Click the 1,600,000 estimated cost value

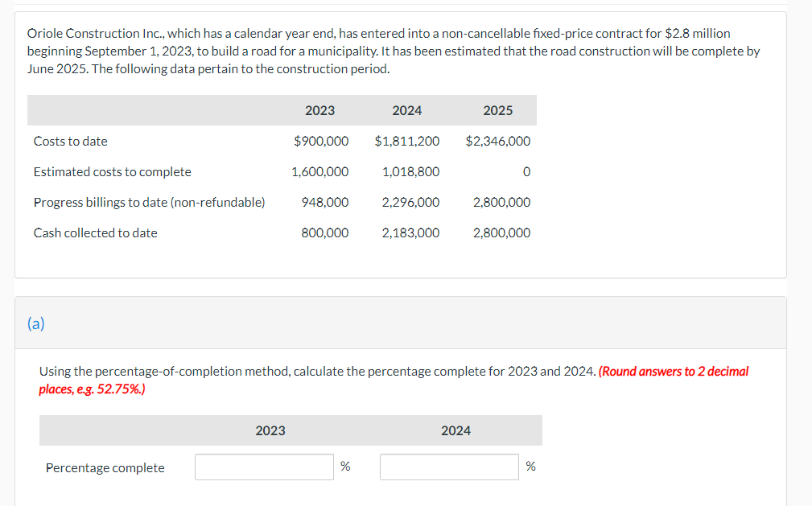click(321, 171)
